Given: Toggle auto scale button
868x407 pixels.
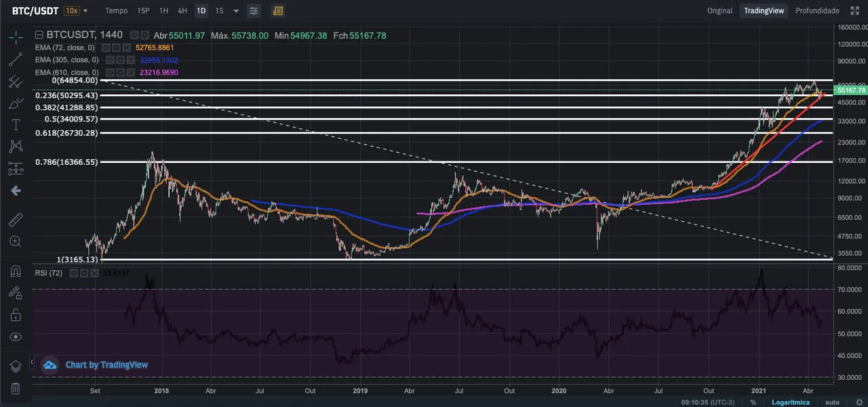Looking at the screenshot, I should point(832,402).
